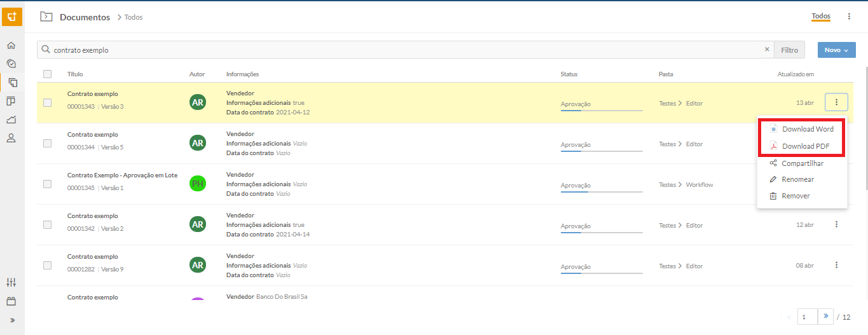868x335 pixels.
Task: Open the tasks check-circle sidebar icon
Action: [x=11, y=64]
